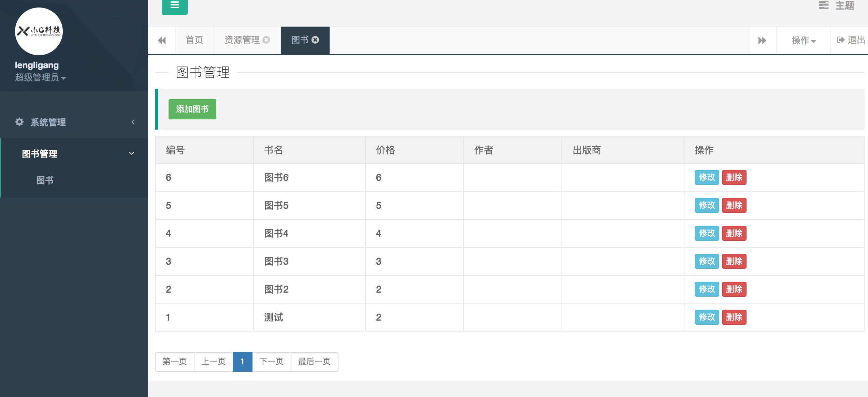Close the 图书 tab via X icon
868x397 pixels.
[x=316, y=40]
